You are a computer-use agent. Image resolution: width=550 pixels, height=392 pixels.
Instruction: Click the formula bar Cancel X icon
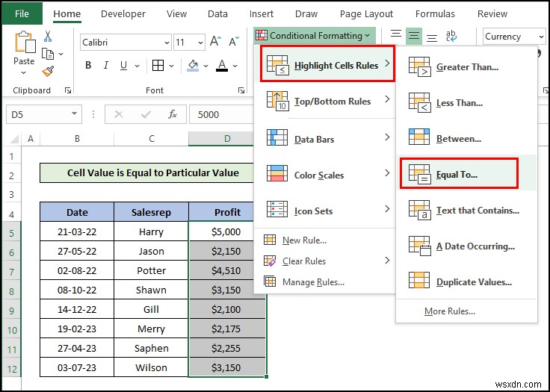click(119, 114)
